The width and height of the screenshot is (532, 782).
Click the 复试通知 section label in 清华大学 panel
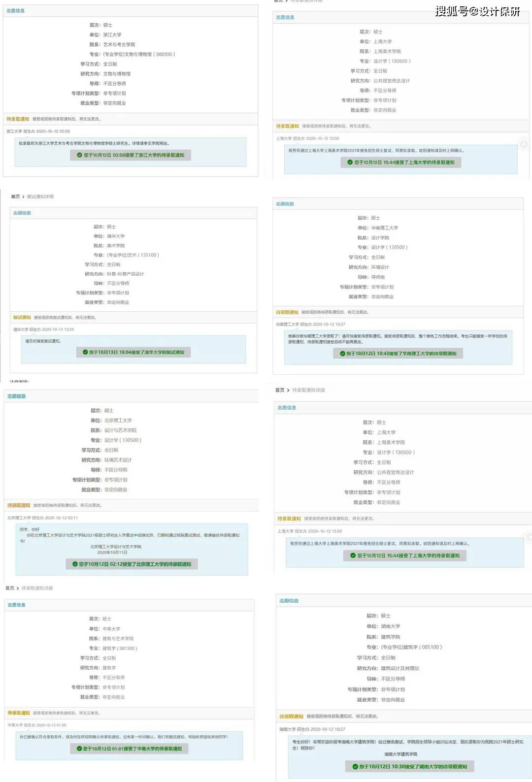22,318
